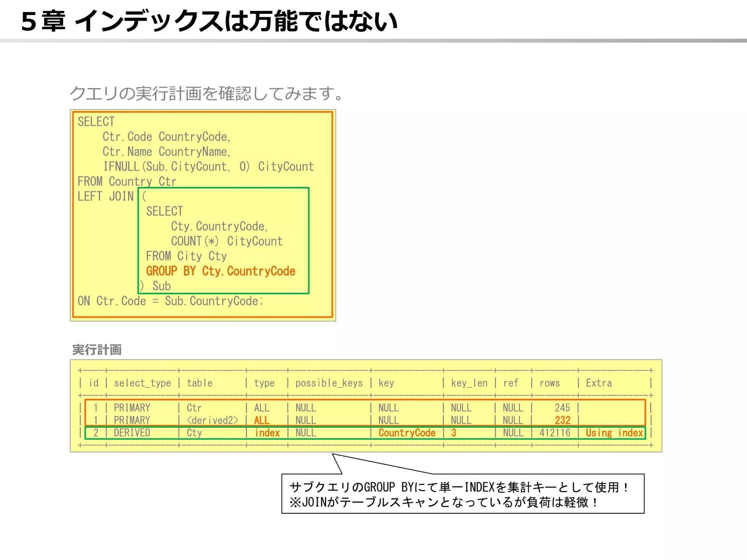Click the slide title about indexes
The width and height of the screenshot is (747, 560).
(209, 21)
